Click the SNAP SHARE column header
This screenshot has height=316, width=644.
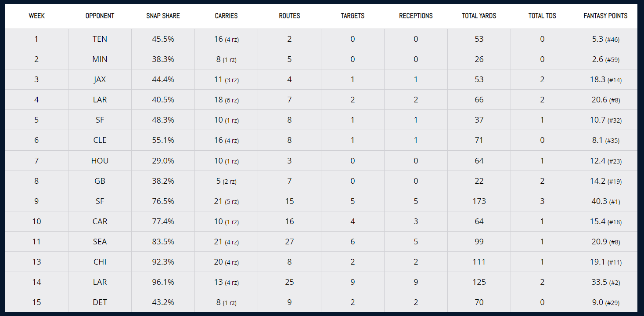(163, 16)
